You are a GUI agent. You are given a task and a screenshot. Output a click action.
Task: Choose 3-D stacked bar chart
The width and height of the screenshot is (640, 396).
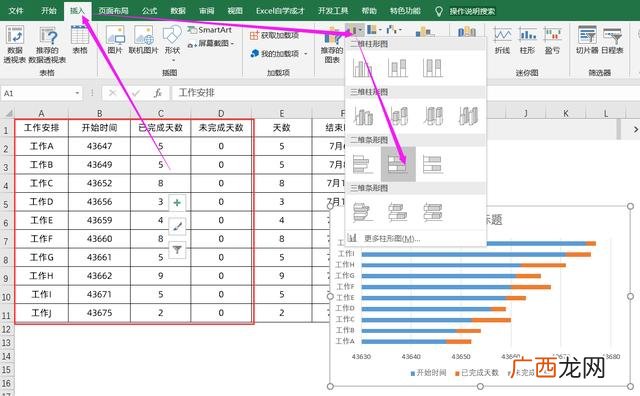[398, 212]
